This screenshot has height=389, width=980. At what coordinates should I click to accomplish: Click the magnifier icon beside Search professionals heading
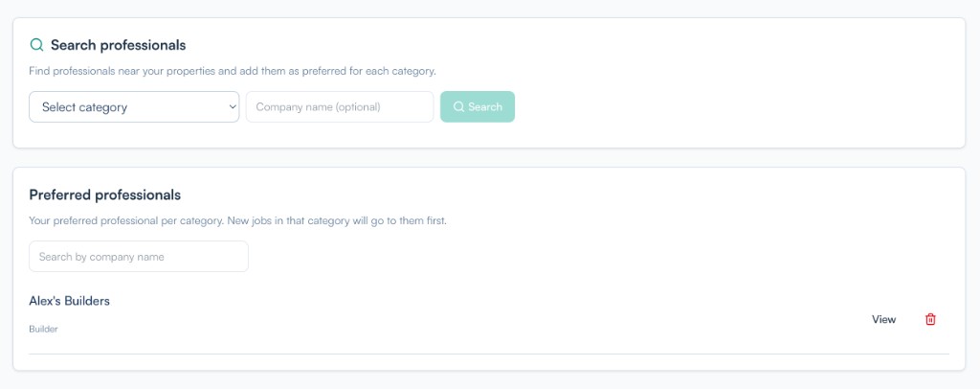tap(37, 45)
